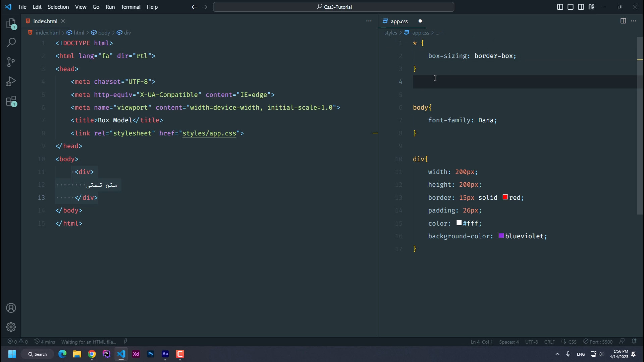Open more actions for index.html editor group
Image resolution: width=644 pixels, height=362 pixels.
click(369, 21)
